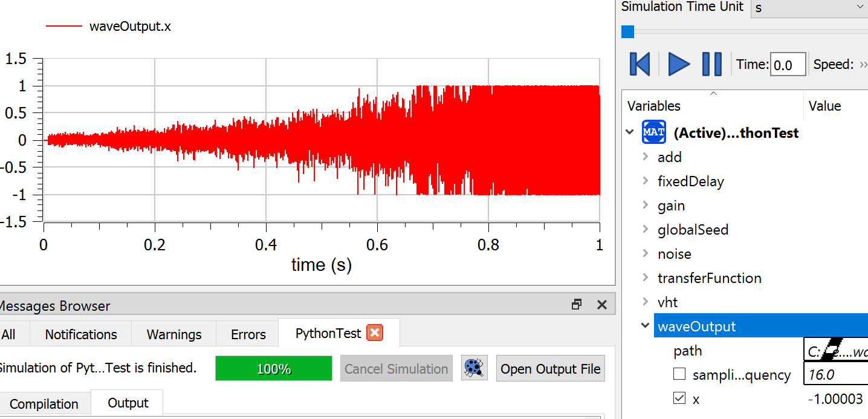Viewport: 868px width, 419px height.
Task: Open the debugger bug icon
Action: 474,368
